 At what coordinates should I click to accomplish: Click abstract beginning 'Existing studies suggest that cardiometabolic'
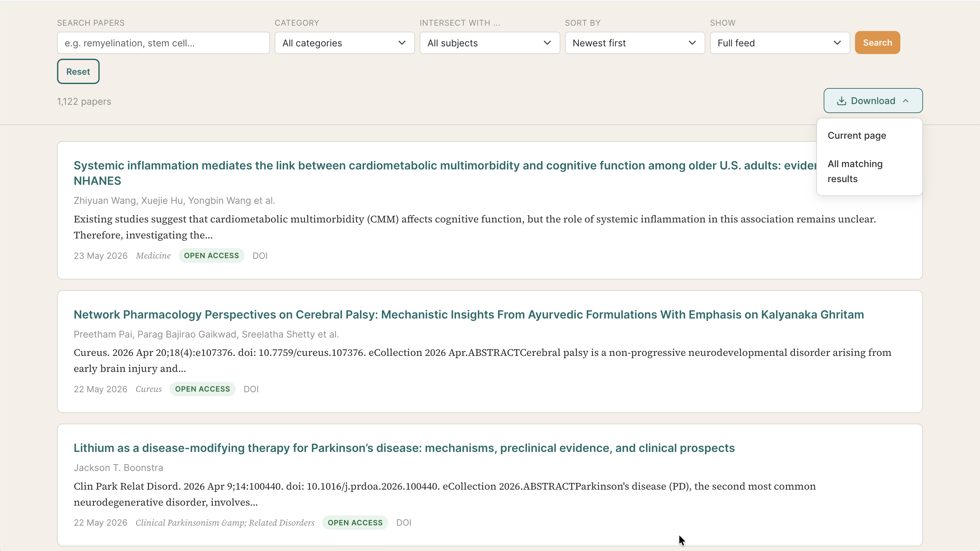click(x=474, y=227)
